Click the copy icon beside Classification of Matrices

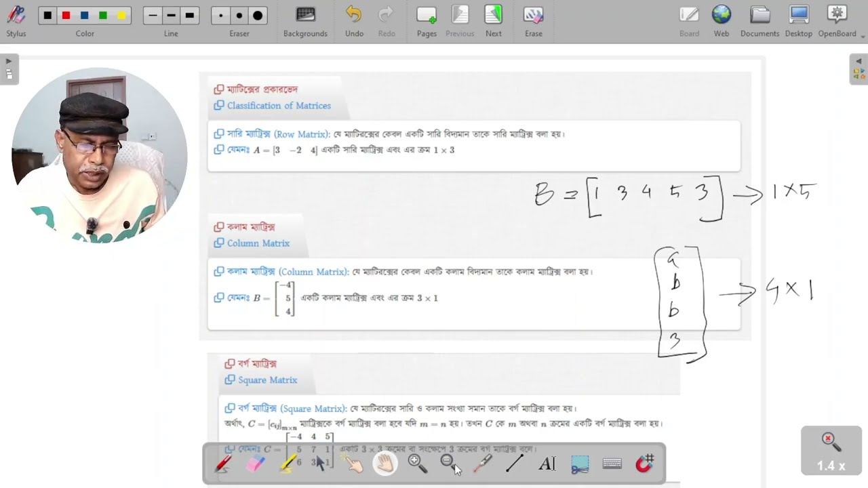[219, 106]
